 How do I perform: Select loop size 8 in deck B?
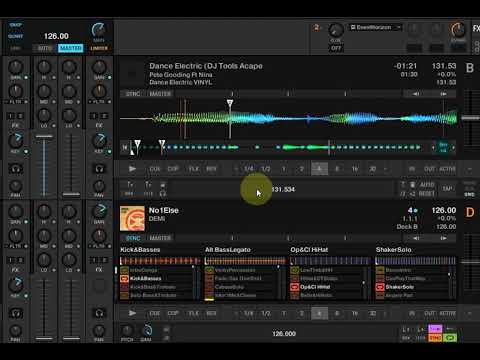click(x=337, y=169)
